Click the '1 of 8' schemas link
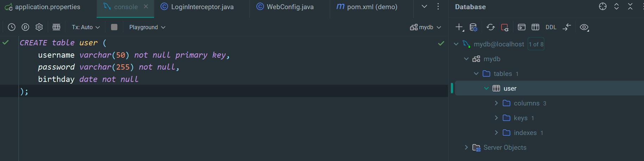Viewport: 644px width, 161px height. click(536, 44)
